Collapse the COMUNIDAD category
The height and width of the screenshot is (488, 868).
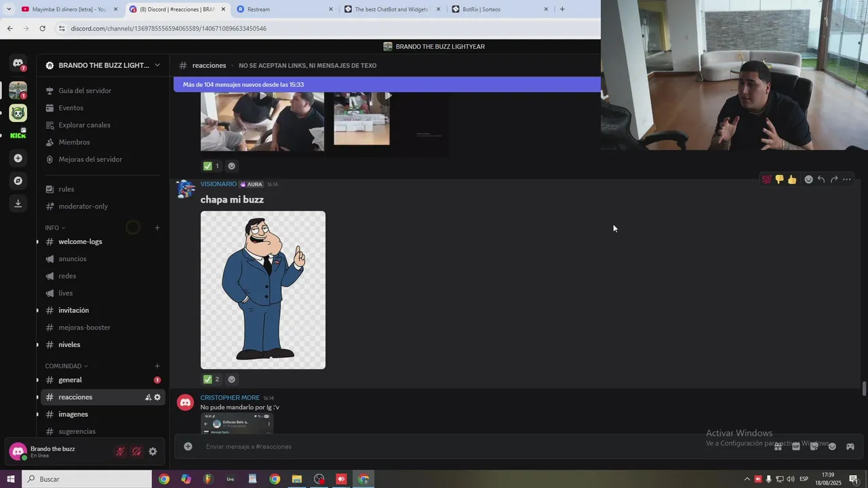[x=66, y=366]
